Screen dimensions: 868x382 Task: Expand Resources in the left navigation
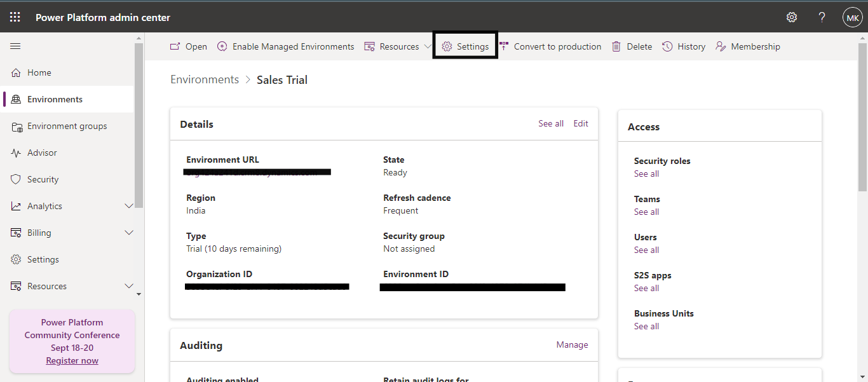pyautogui.click(x=129, y=286)
